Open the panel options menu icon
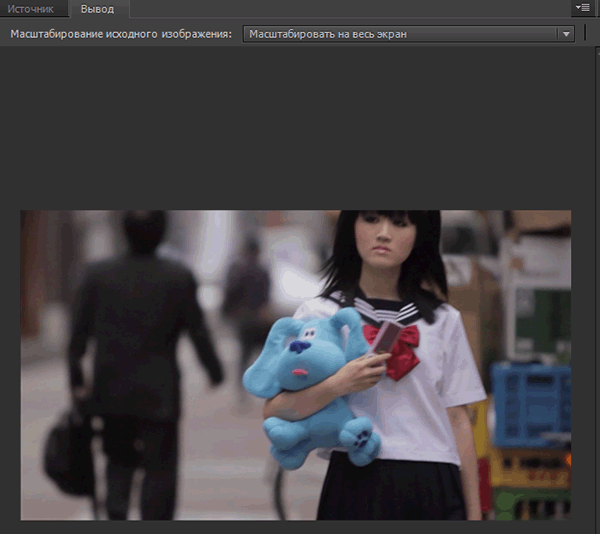The image size is (600, 534). (582, 8)
